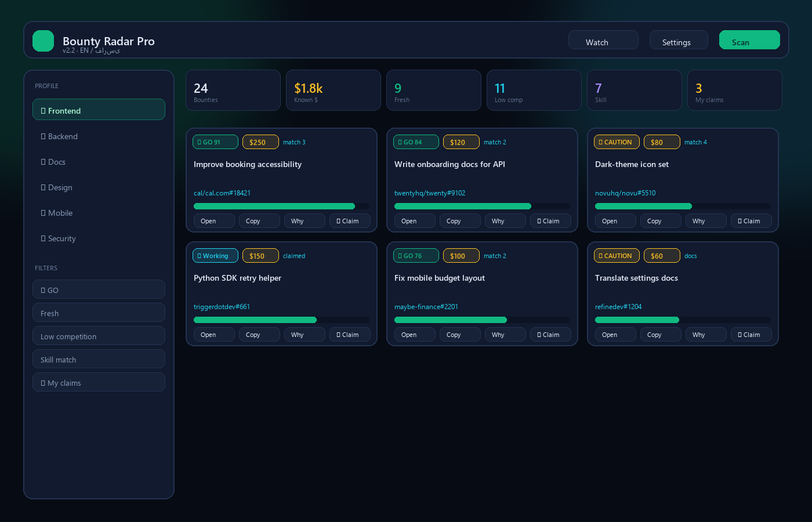Copy the Fix mobile budget layout bounty
812x522 pixels.
pos(460,335)
